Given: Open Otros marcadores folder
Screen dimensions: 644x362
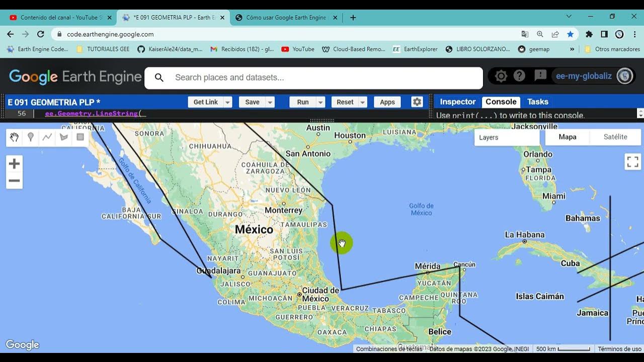Looking at the screenshot, I should [x=612, y=49].
